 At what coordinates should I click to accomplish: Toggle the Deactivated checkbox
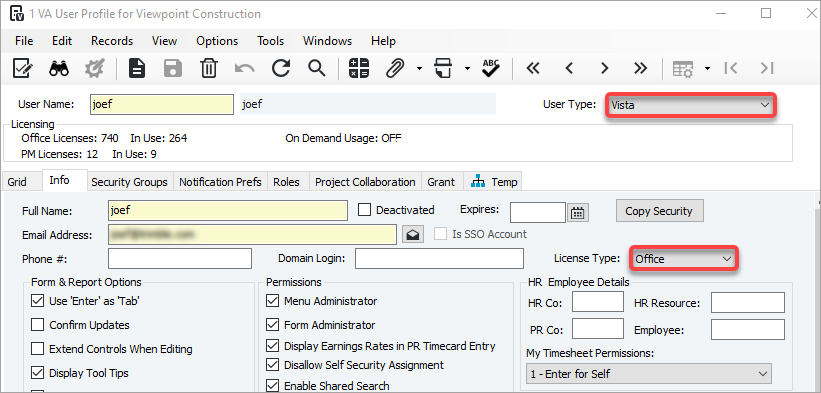click(x=365, y=210)
